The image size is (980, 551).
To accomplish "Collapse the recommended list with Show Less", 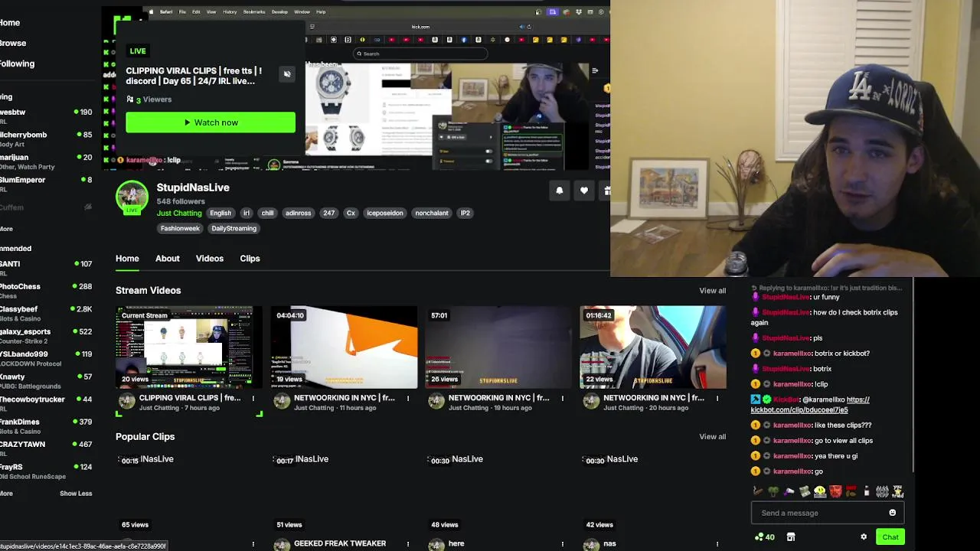I will (x=76, y=494).
